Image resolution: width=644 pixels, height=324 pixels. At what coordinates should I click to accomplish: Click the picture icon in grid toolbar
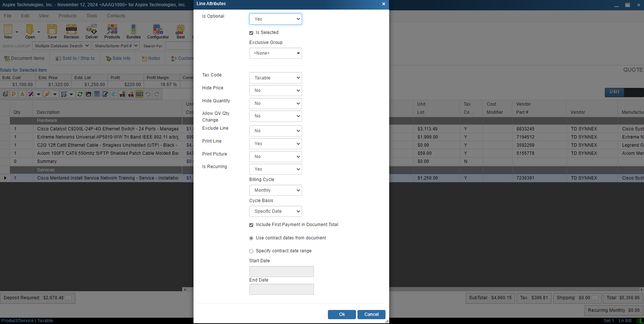tap(88, 94)
